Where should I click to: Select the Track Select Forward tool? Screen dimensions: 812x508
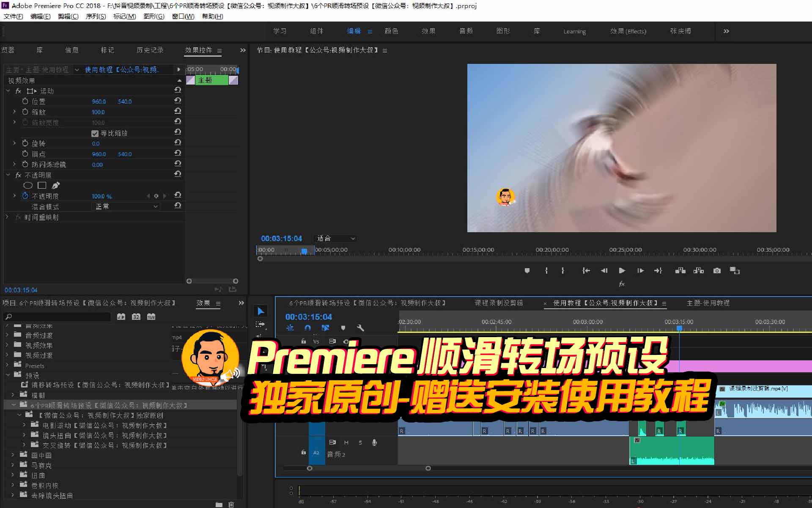pyautogui.click(x=260, y=324)
